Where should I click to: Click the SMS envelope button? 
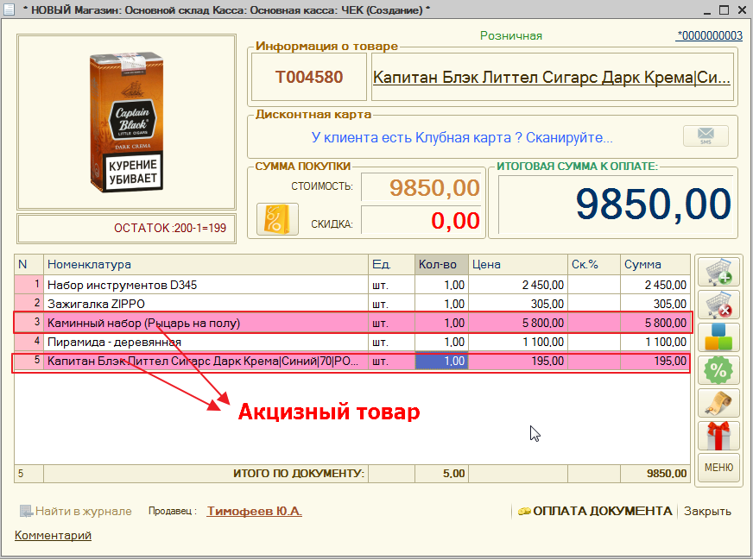coord(706,135)
